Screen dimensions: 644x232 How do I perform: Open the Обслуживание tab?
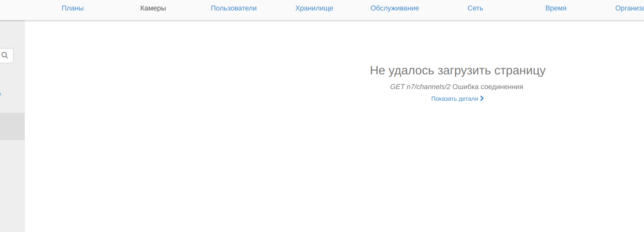(x=395, y=8)
